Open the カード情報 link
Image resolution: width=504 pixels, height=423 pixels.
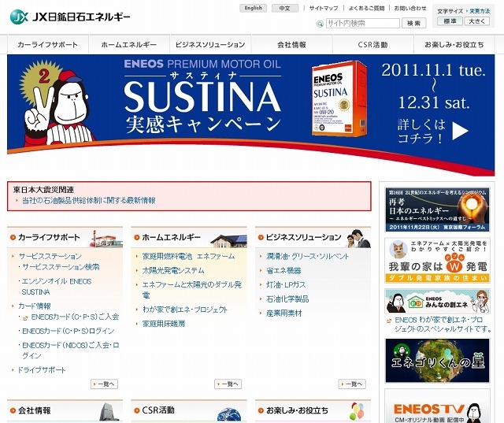(35, 306)
